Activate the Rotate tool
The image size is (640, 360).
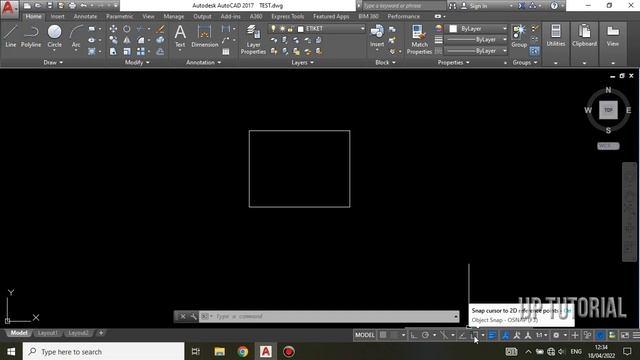point(127,29)
